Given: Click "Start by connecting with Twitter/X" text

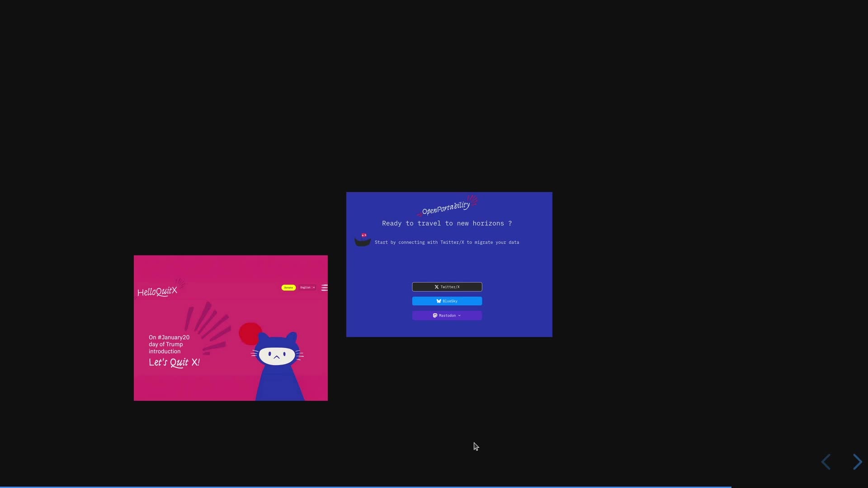Looking at the screenshot, I should (419, 243).
